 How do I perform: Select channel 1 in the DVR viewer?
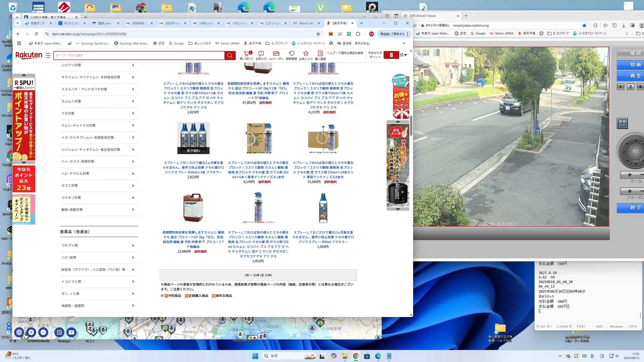point(620,87)
